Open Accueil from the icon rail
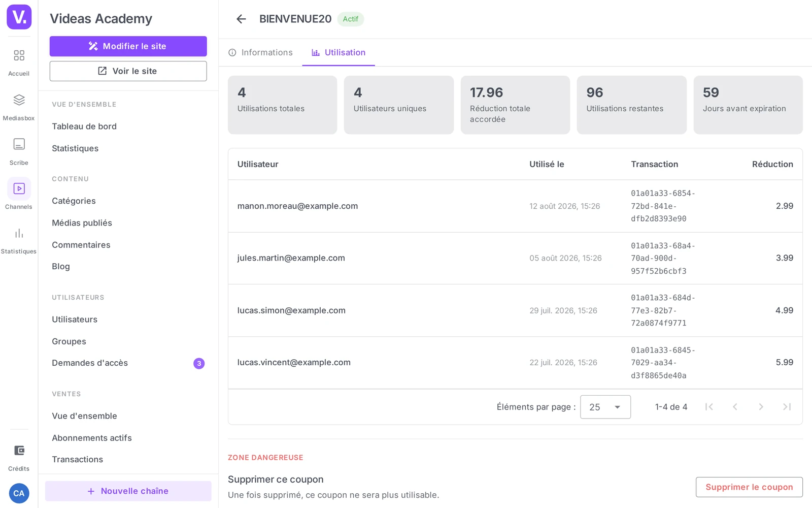The height and width of the screenshot is (508, 812). pyautogui.click(x=19, y=62)
